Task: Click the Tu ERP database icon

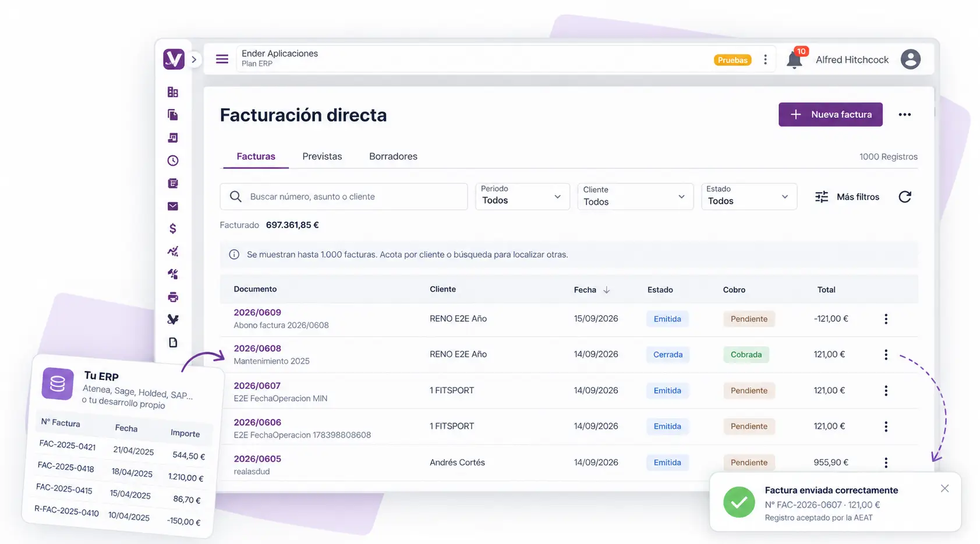Action: [58, 384]
